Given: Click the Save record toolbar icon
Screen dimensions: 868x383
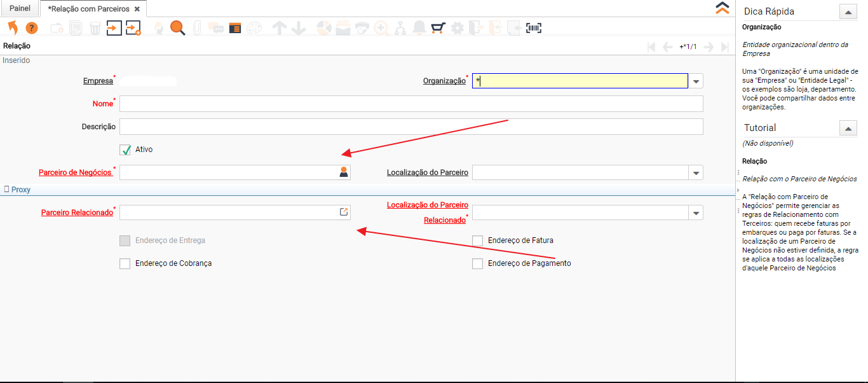Looking at the screenshot, I should pos(114,28).
